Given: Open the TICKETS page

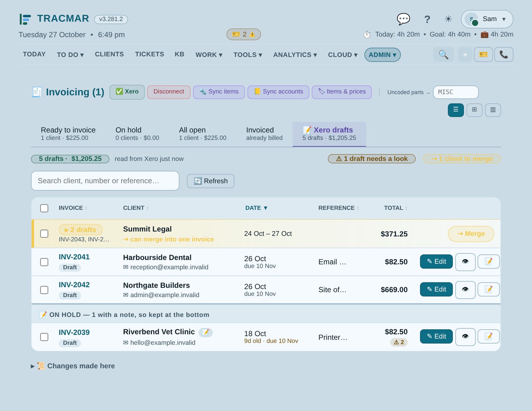Looking at the screenshot, I should click(x=149, y=54).
